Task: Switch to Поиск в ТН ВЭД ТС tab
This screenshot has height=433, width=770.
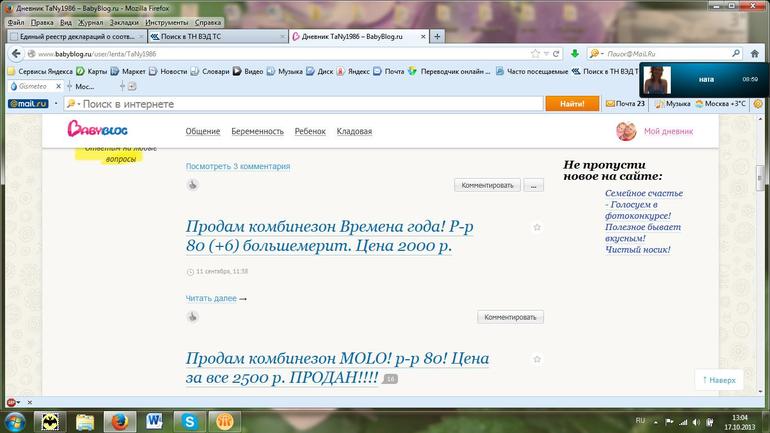Action: coord(218,36)
